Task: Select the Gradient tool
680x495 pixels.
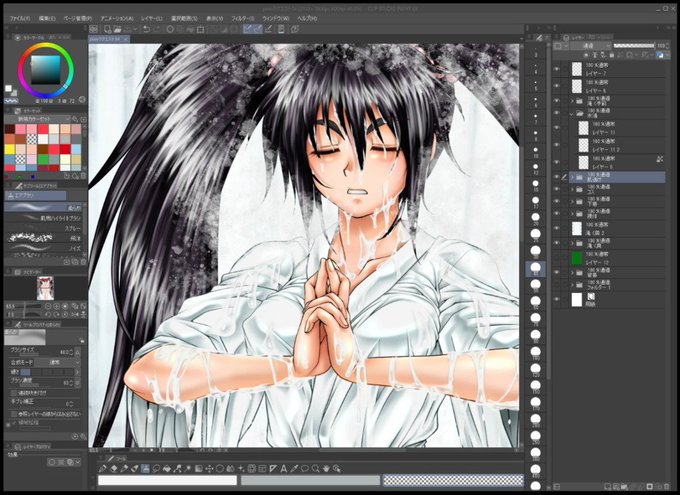Action: [199, 469]
